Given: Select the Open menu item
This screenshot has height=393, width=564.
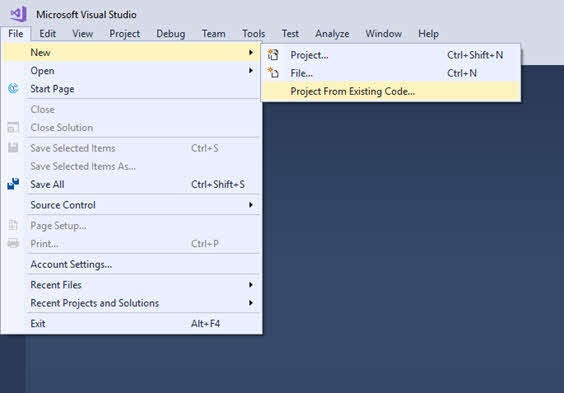Looking at the screenshot, I should [131, 70].
